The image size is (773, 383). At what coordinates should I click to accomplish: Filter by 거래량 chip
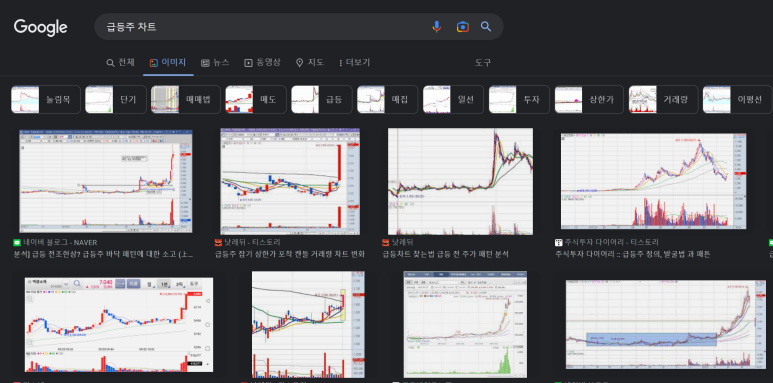tap(663, 100)
